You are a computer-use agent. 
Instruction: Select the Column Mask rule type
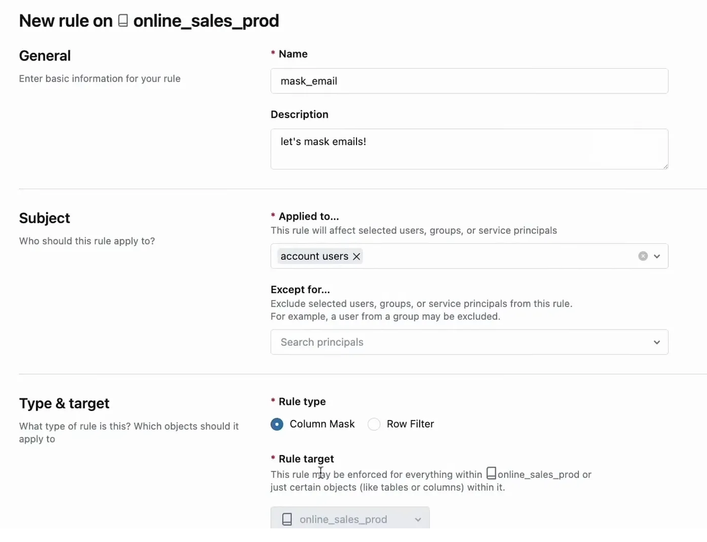click(x=277, y=424)
